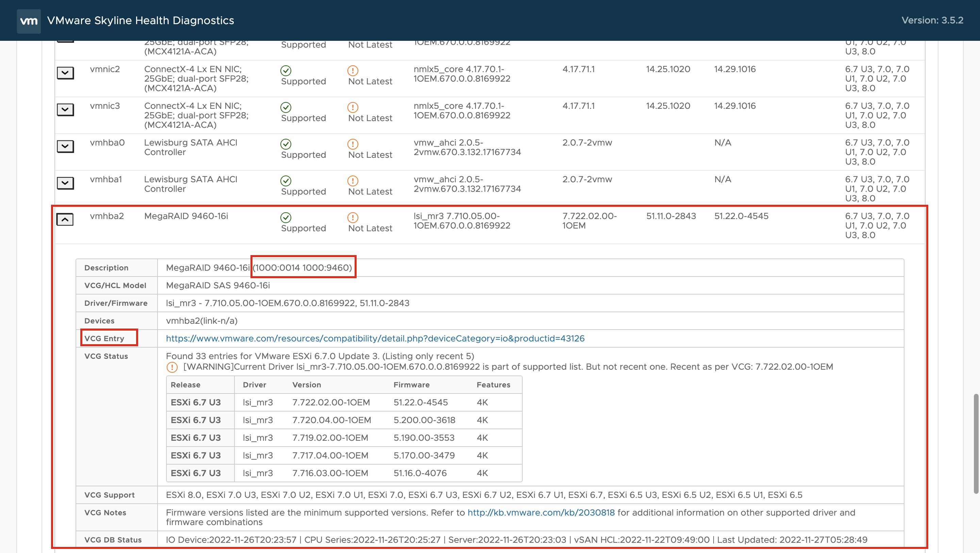The height and width of the screenshot is (553, 980).
Task: Click the page vertical scrollbar thumb
Action: click(976, 444)
